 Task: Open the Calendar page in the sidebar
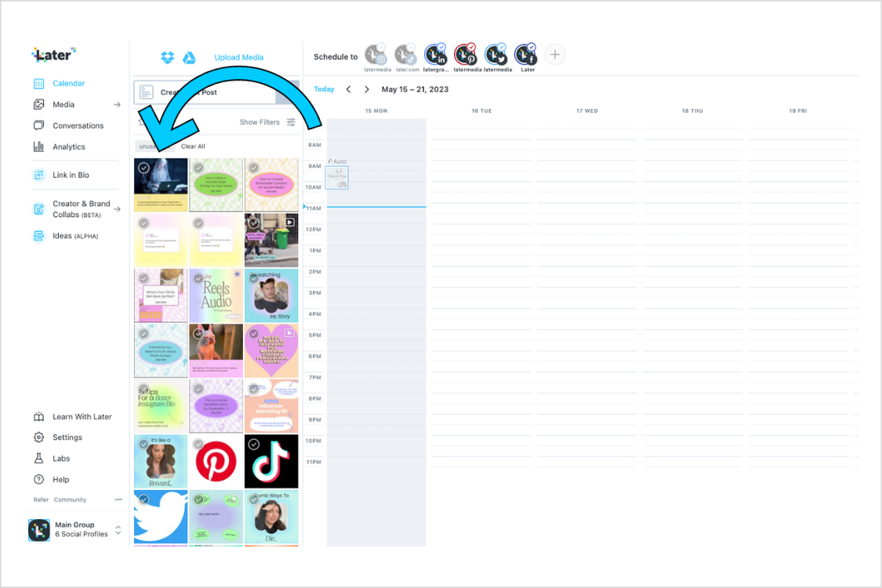69,83
